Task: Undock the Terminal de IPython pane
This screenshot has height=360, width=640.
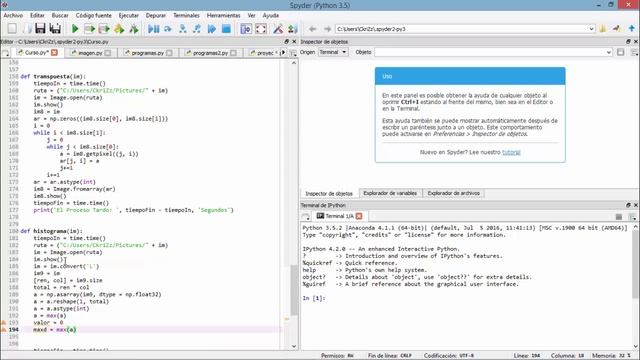Action: 628,205
